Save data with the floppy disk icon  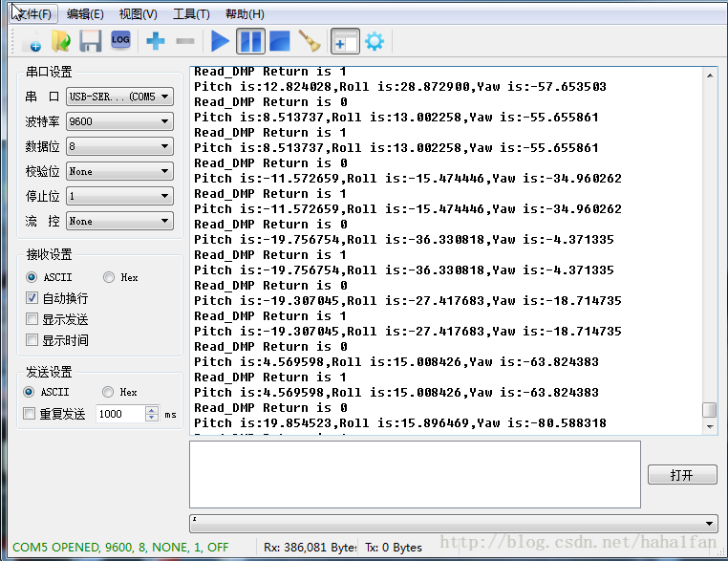(90, 41)
